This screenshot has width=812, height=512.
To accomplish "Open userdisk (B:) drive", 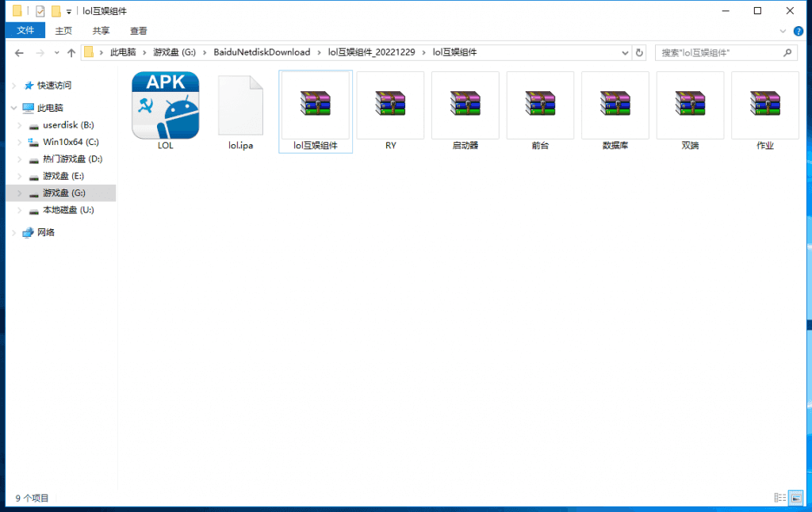I will (x=68, y=125).
